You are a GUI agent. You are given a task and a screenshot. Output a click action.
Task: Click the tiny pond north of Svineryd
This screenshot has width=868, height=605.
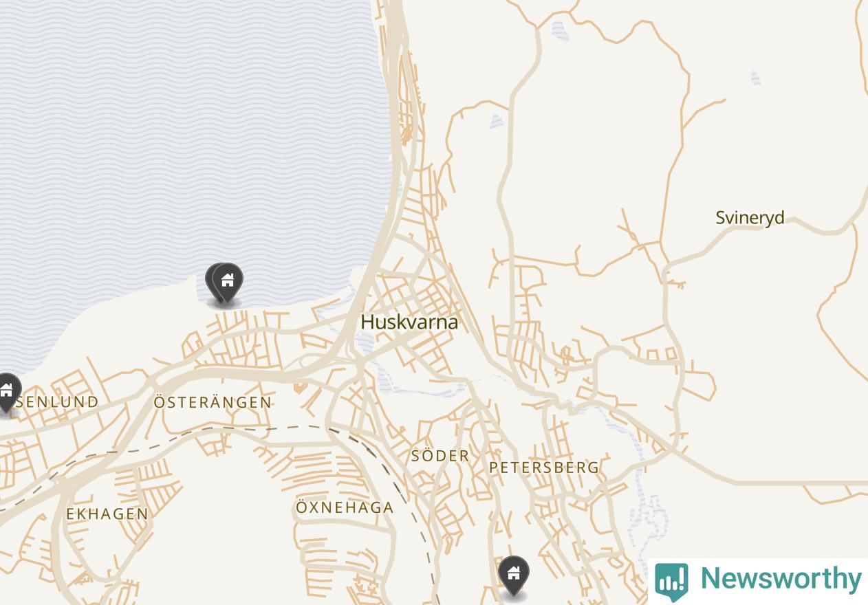[x=755, y=76]
